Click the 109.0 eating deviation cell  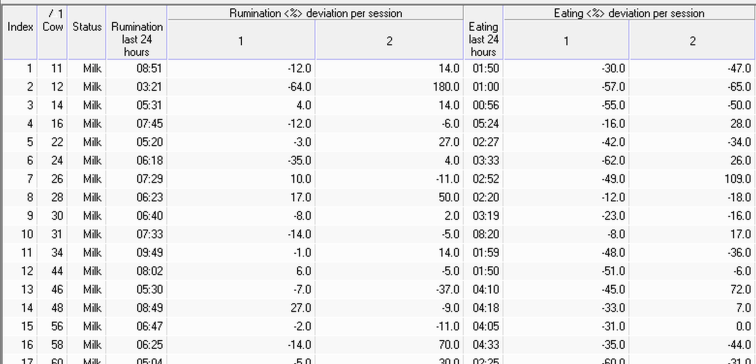[x=692, y=179]
